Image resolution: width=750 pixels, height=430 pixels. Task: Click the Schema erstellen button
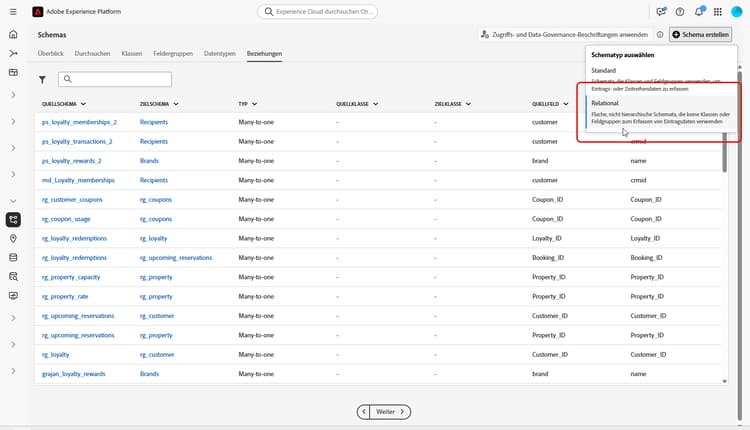[700, 34]
